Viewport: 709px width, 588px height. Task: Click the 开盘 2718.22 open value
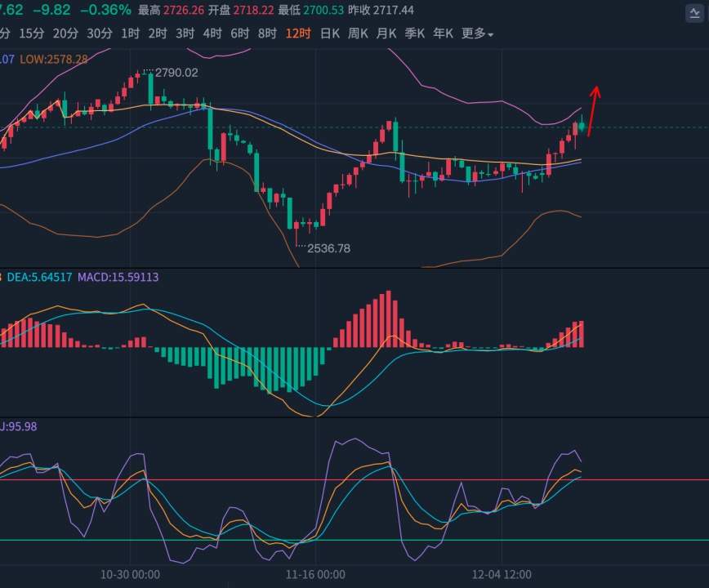click(241, 10)
